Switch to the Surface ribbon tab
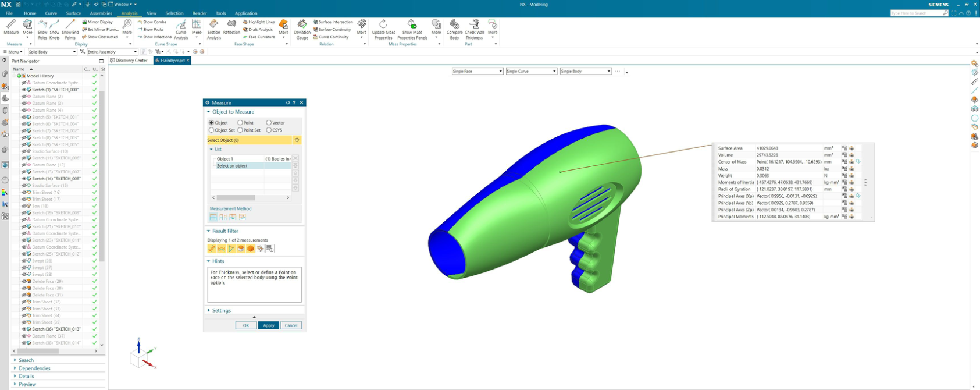 click(73, 13)
